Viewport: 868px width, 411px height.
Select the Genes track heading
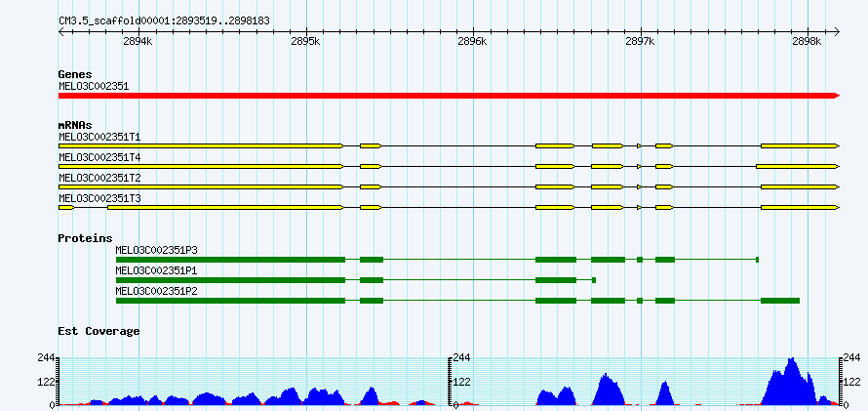[75, 74]
